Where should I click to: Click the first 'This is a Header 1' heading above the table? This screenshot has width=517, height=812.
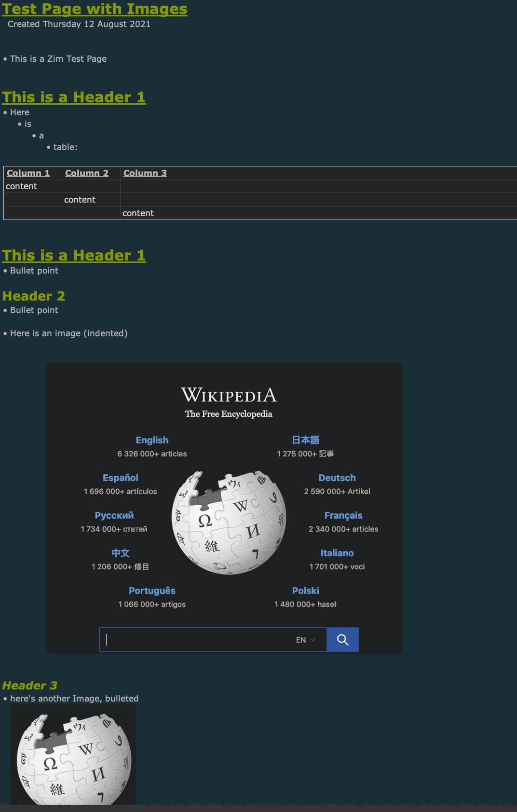click(x=74, y=97)
